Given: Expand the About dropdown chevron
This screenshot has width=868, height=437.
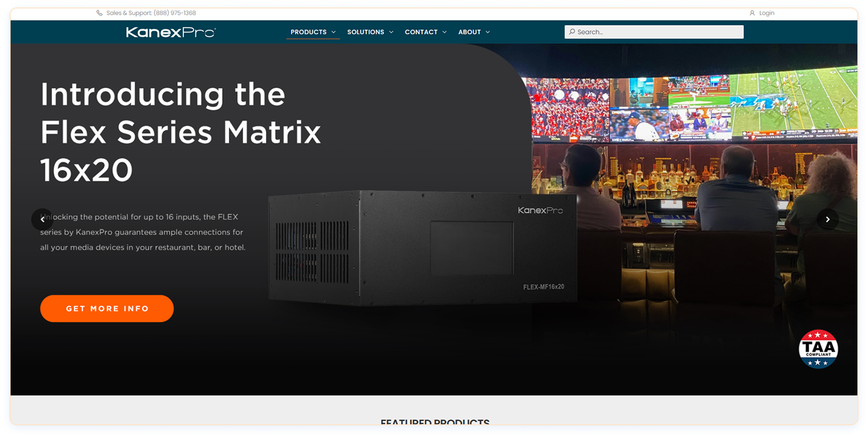Looking at the screenshot, I should [x=488, y=32].
